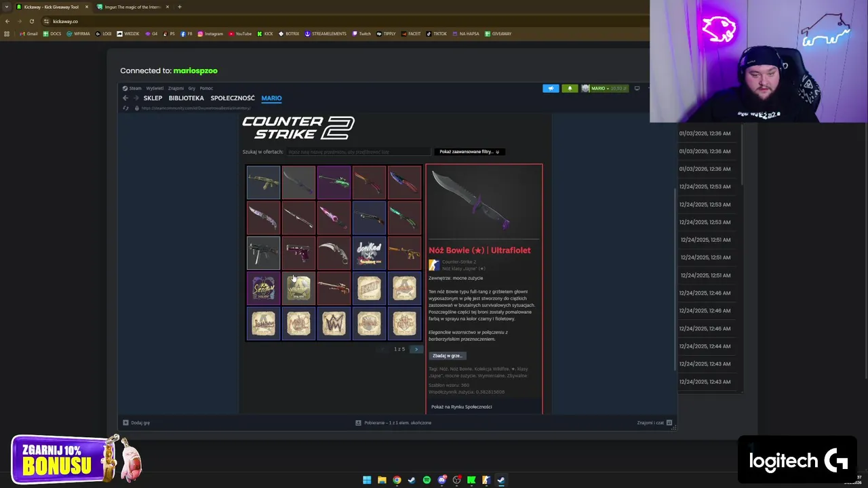Open Google Chrome from the taskbar
The image size is (868, 488).
(x=397, y=480)
